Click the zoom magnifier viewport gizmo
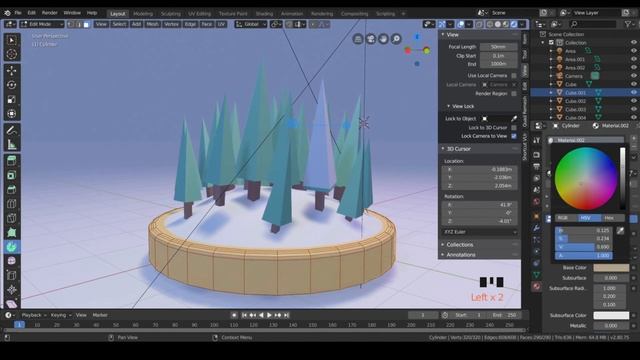This screenshot has height=360, width=640. 396,39
